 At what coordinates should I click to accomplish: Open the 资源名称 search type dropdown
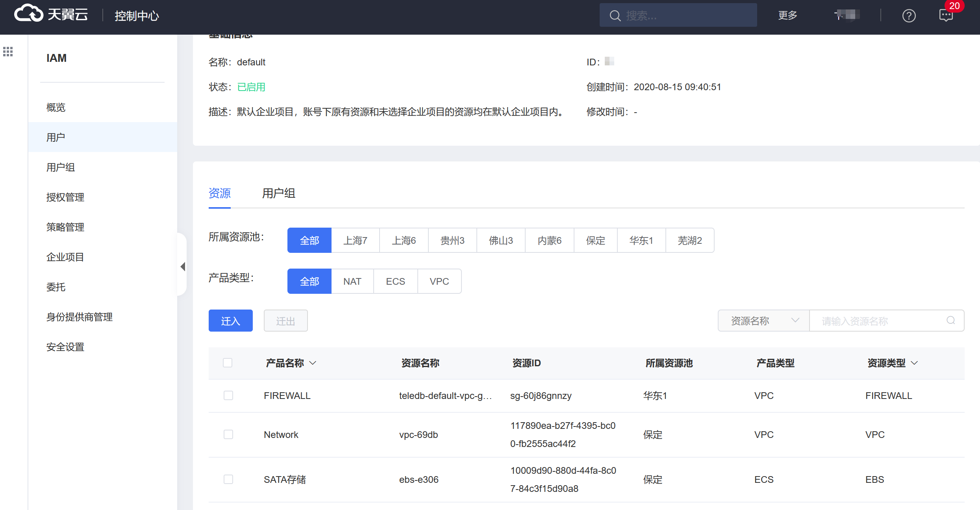(x=763, y=321)
